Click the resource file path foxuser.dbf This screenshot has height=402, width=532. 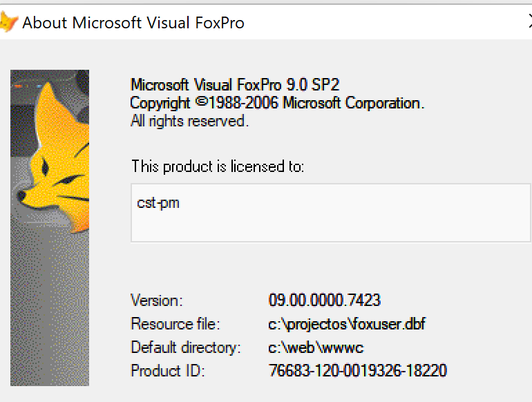(x=347, y=324)
